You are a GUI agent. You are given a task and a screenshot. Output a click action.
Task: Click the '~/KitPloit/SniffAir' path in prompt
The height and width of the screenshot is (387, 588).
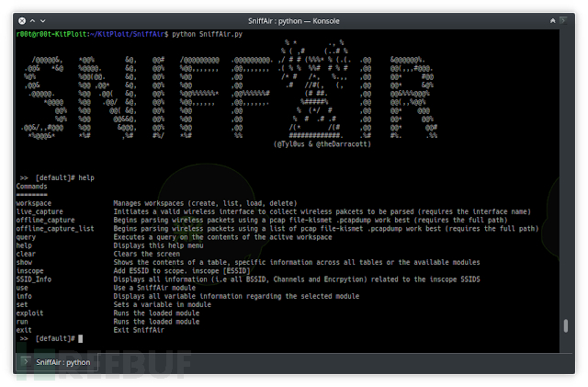pyautogui.click(x=129, y=34)
